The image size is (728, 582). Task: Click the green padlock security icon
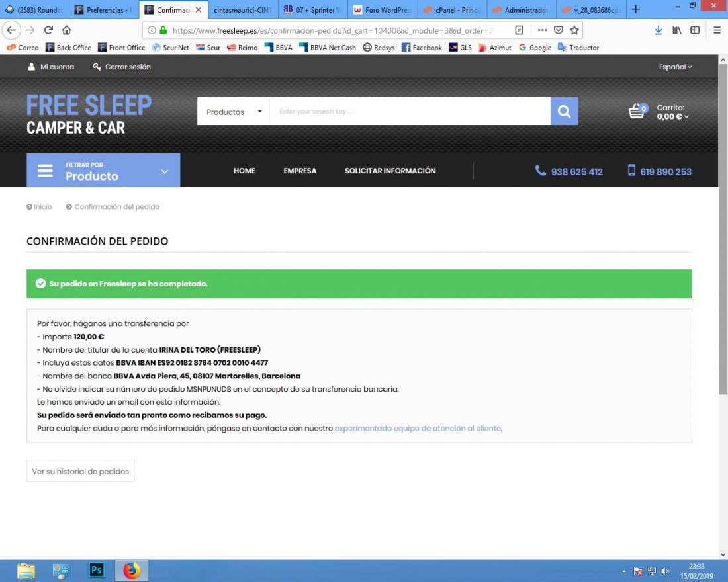[x=163, y=30]
